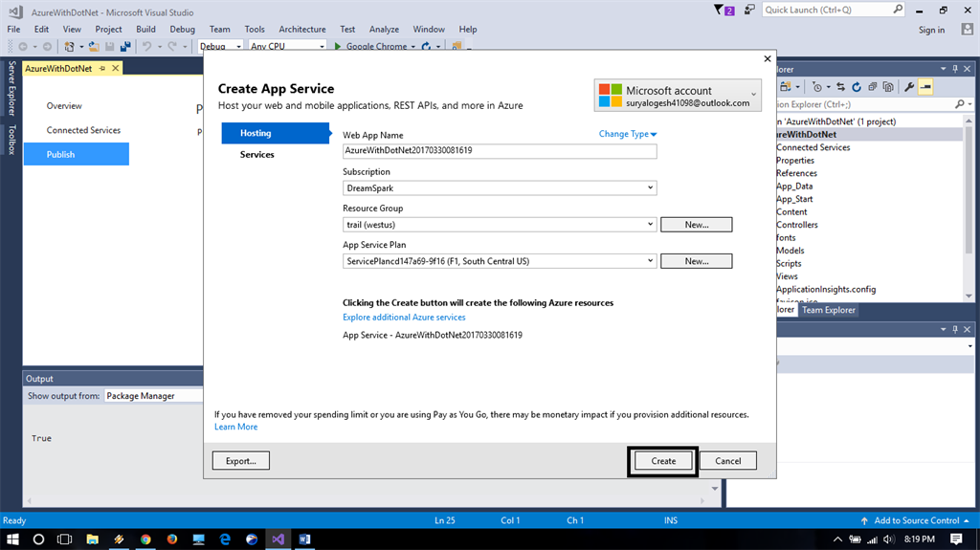Click the Redo toolbar icon
The width and height of the screenshot is (980, 550).
pos(172,46)
